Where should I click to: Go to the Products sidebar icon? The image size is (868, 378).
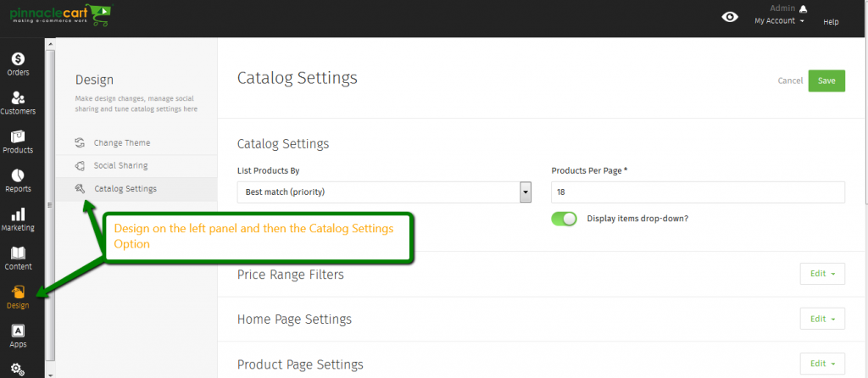coord(19,136)
